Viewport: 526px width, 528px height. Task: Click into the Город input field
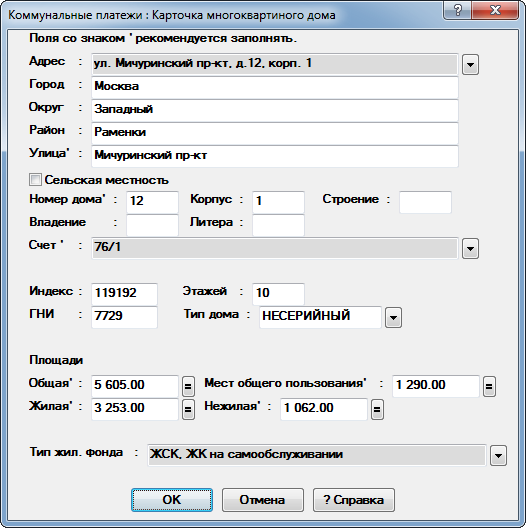click(x=275, y=88)
